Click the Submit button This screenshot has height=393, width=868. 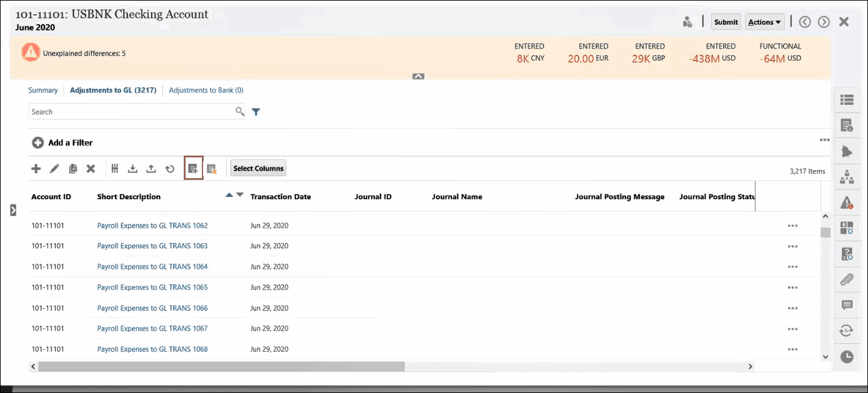coord(726,22)
